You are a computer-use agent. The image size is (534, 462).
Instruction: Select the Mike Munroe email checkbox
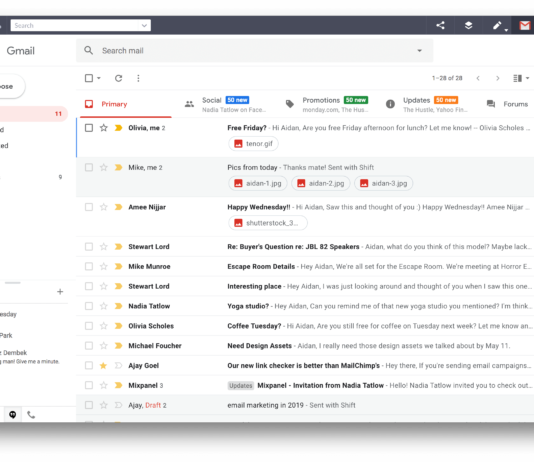[89, 267]
